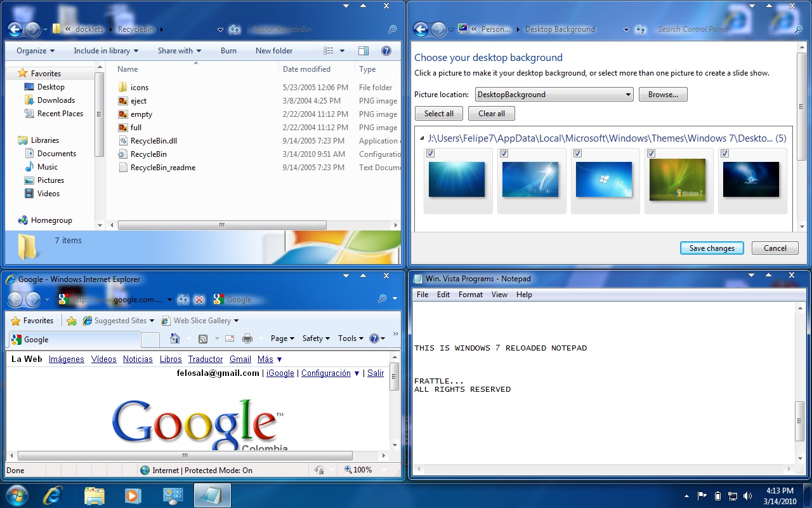Launch Windows Media Player from the taskbar

[133, 495]
